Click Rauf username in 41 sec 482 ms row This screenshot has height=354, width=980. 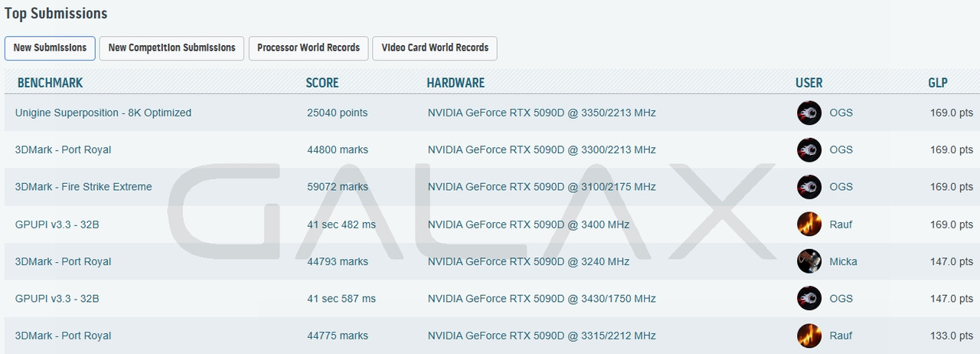pos(841,225)
